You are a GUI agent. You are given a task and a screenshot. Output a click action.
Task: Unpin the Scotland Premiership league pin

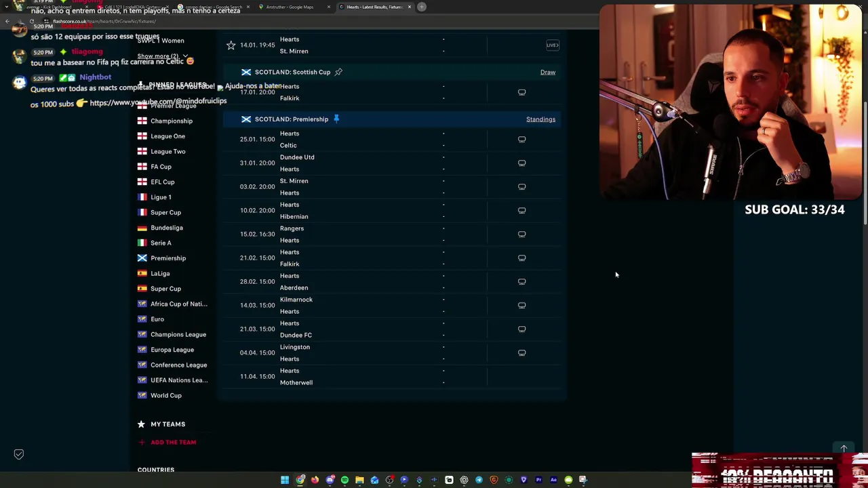coord(336,119)
